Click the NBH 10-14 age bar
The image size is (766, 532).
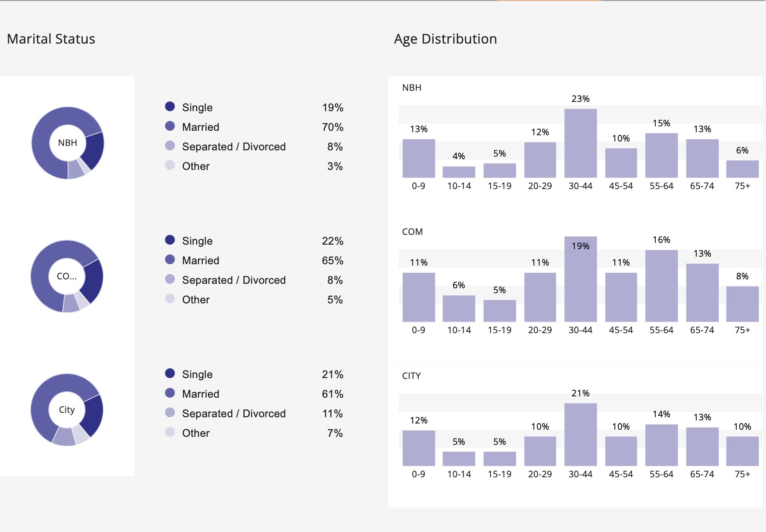[x=459, y=172]
